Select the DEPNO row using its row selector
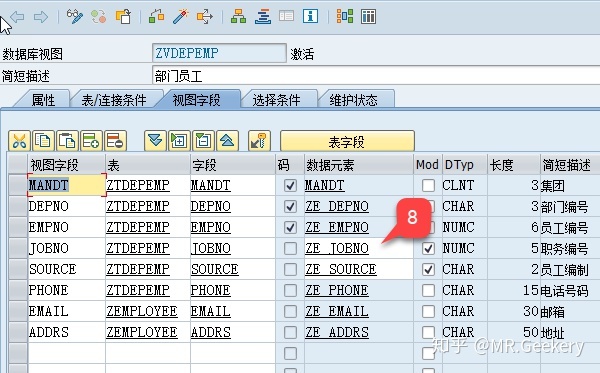The image size is (600, 373). coord(18,207)
